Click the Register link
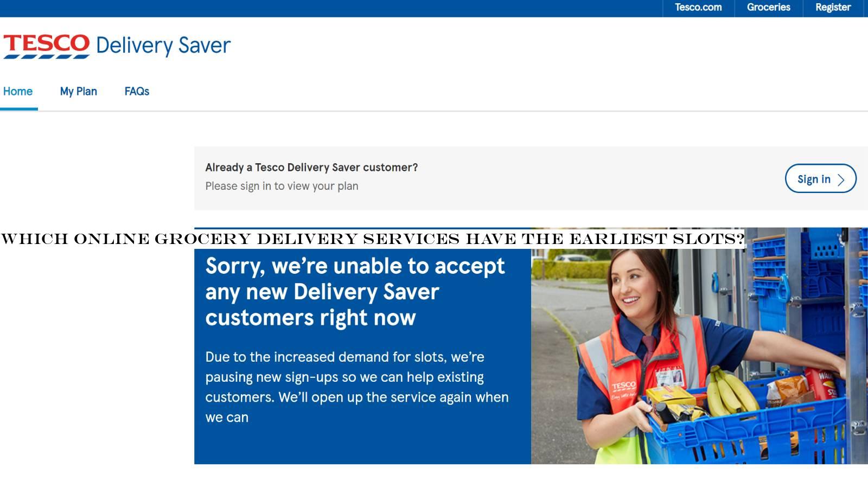Screen dimensions: 868x488 833,8
